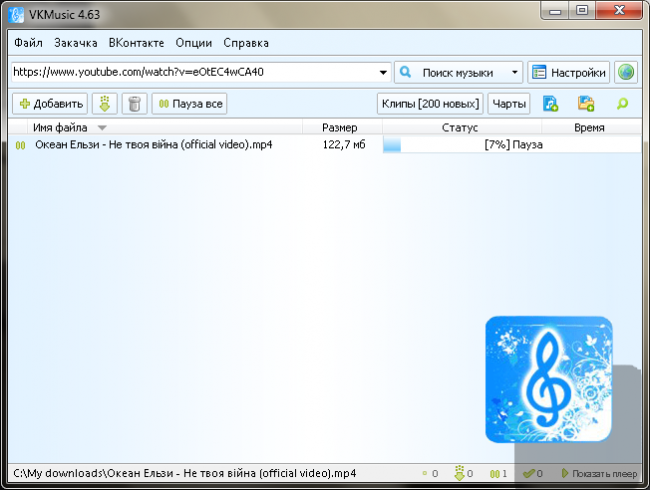The width and height of the screenshot is (650, 490).
Task: Open the Закачка menu
Action: click(x=75, y=43)
